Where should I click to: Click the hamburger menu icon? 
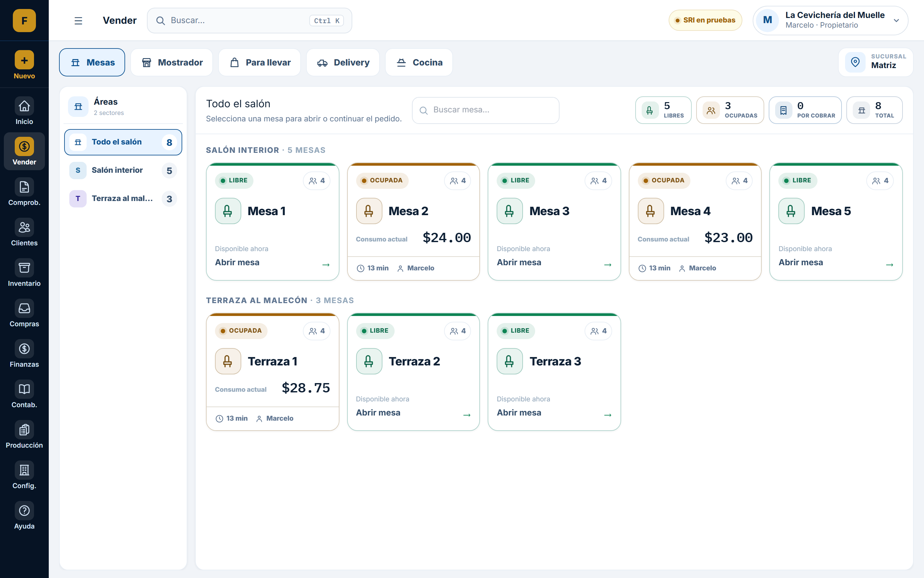tap(78, 21)
